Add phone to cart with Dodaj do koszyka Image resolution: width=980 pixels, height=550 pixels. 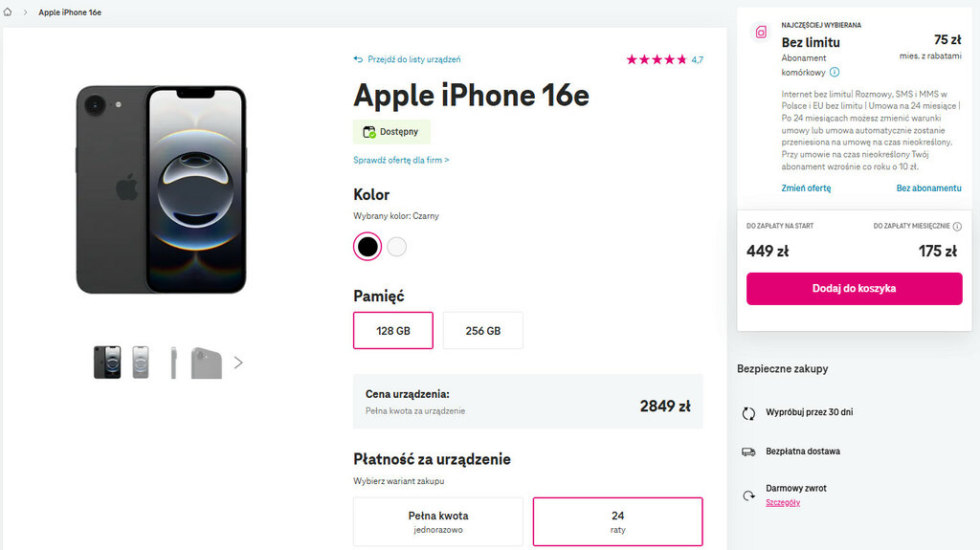854,288
